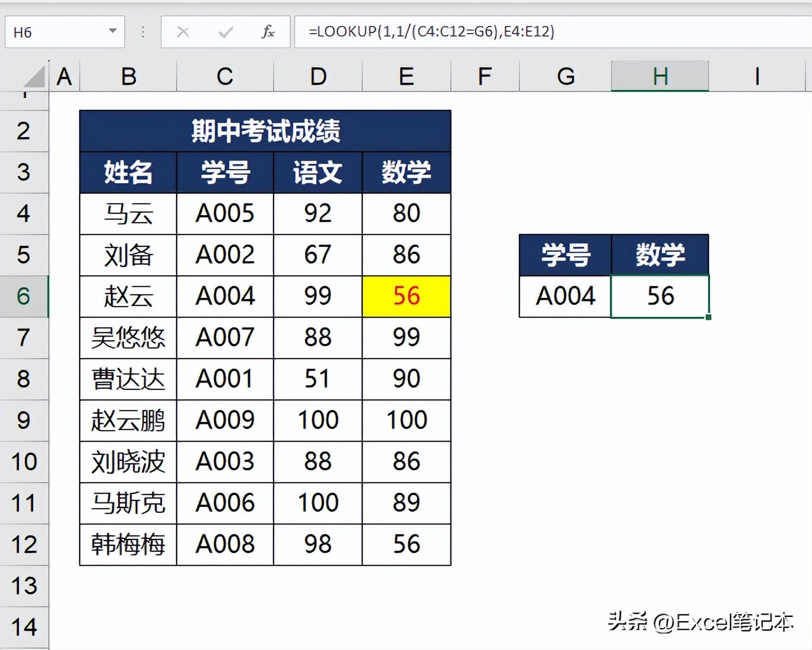812x650 pixels.
Task: Click the Name Box showing H6
Action: (65, 32)
